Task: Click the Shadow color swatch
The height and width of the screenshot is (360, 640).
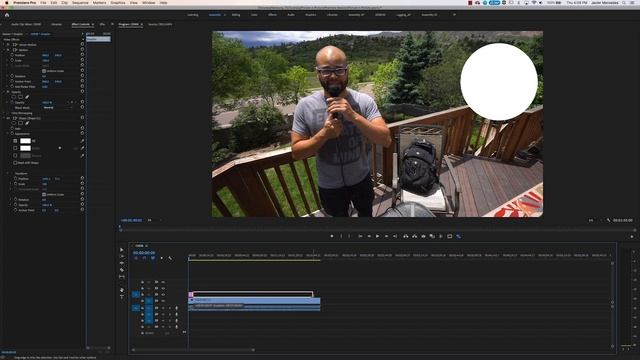Action: pyautogui.click(x=25, y=156)
